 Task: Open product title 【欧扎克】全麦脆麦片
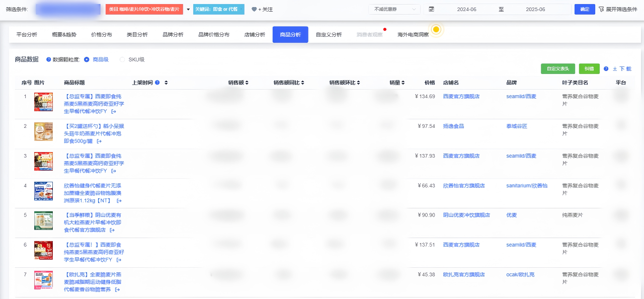pyautogui.click(x=93, y=282)
